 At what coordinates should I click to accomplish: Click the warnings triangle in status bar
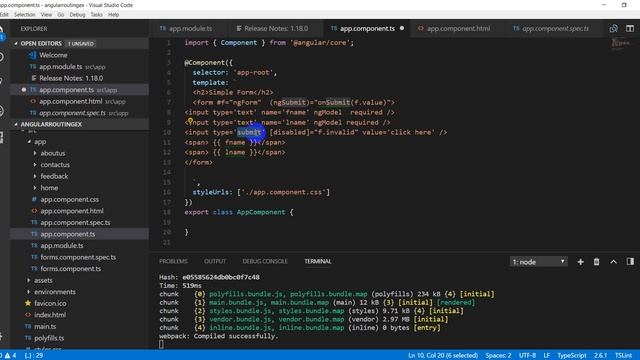pyautogui.click(x=7, y=356)
